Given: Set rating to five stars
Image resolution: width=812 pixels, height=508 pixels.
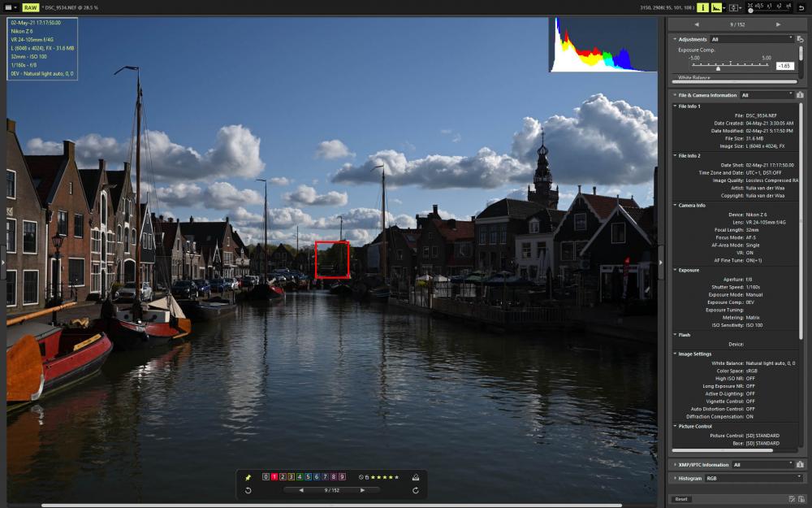Looking at the screenshot, I should click(397, 477).
